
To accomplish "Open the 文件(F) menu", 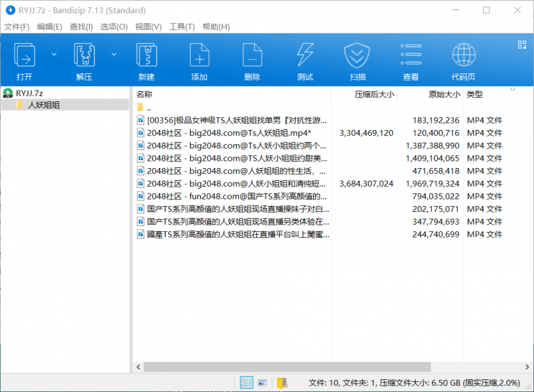I will (x=17, y=27).
